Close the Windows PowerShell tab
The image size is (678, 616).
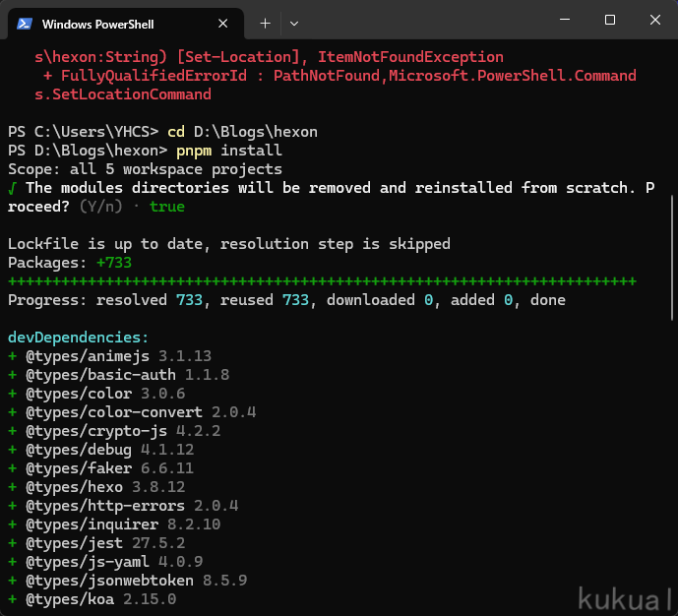point(222,24)
